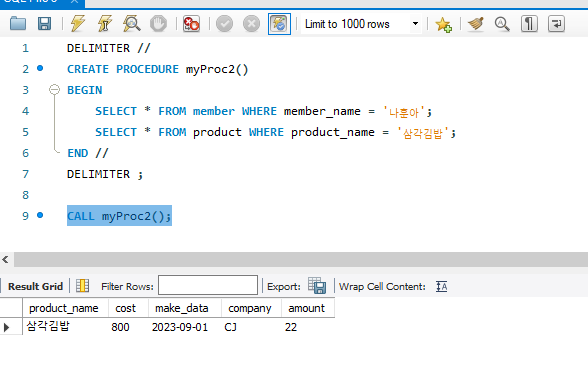This screenshot has height=369, width=588.
Task: Click the DELIMITER ; line 7
Action: tap(105, 174)
